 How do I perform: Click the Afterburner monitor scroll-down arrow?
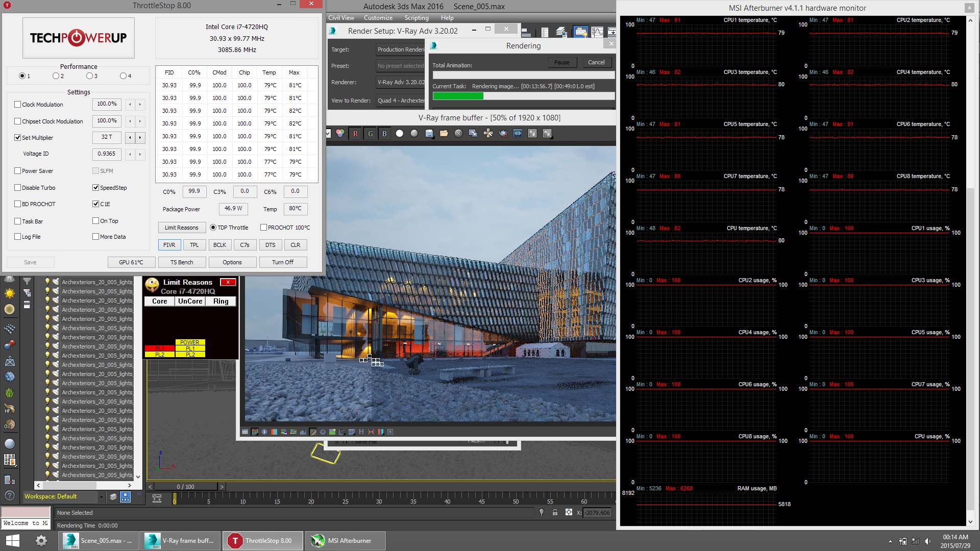[x=970, y=522]
